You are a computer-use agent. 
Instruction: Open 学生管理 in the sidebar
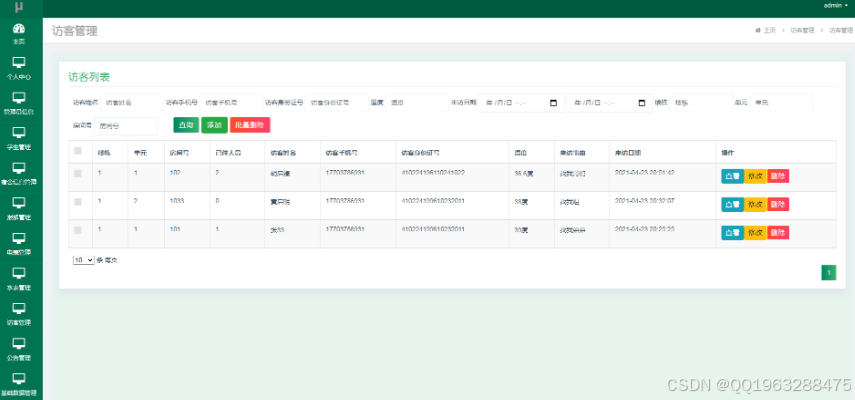[x=19, y=139]
